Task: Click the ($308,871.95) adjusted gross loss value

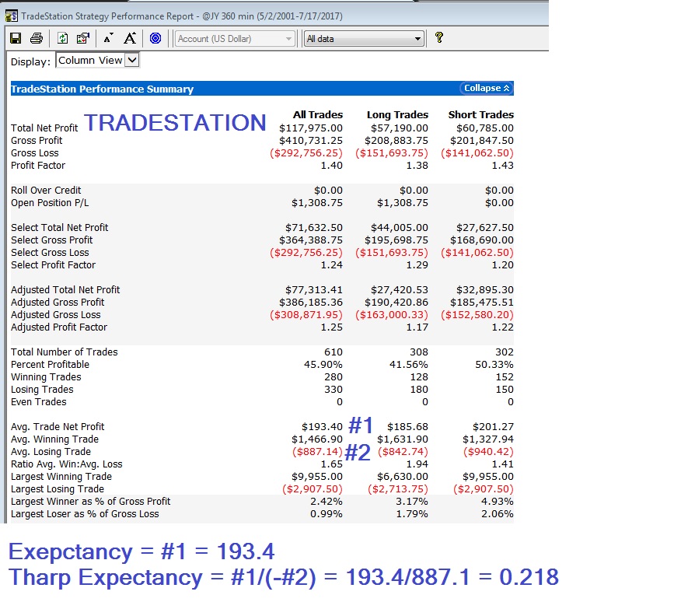Action: coord(306,315)
